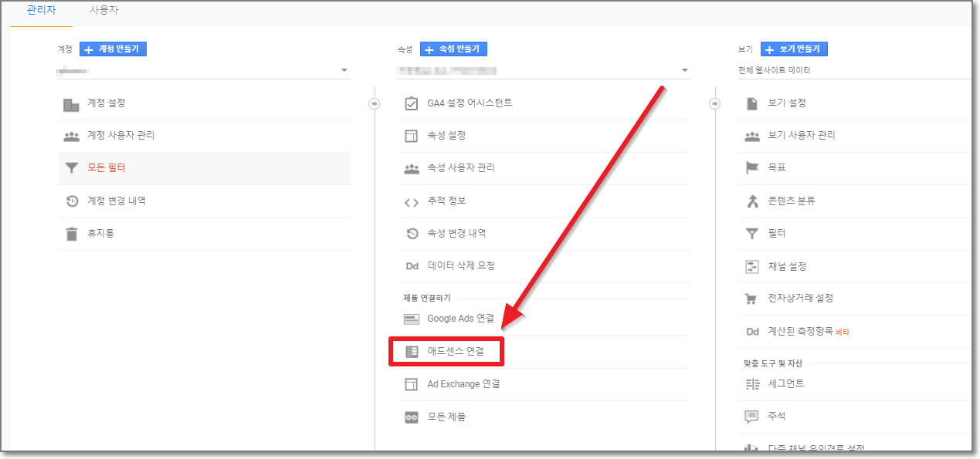The image size is (980, 459).
Task: Click the Dd icon for 계산된 측정항목
Action: 752,332
